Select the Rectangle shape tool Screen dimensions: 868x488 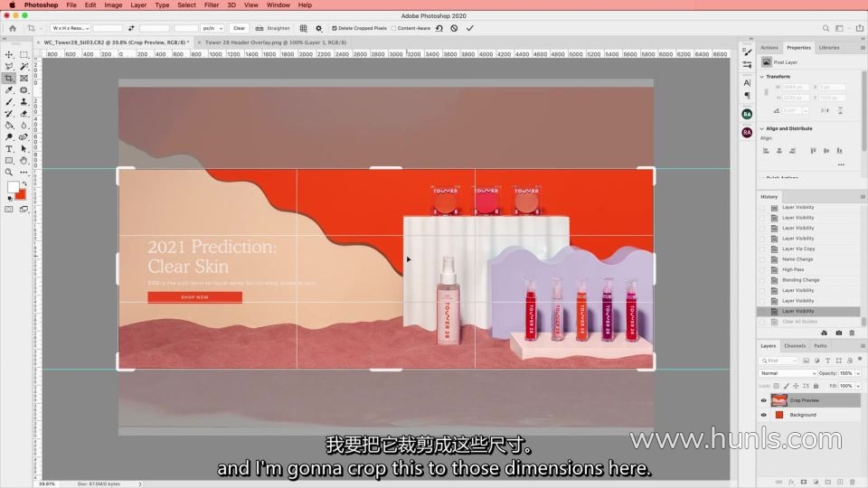coord(9,161)
